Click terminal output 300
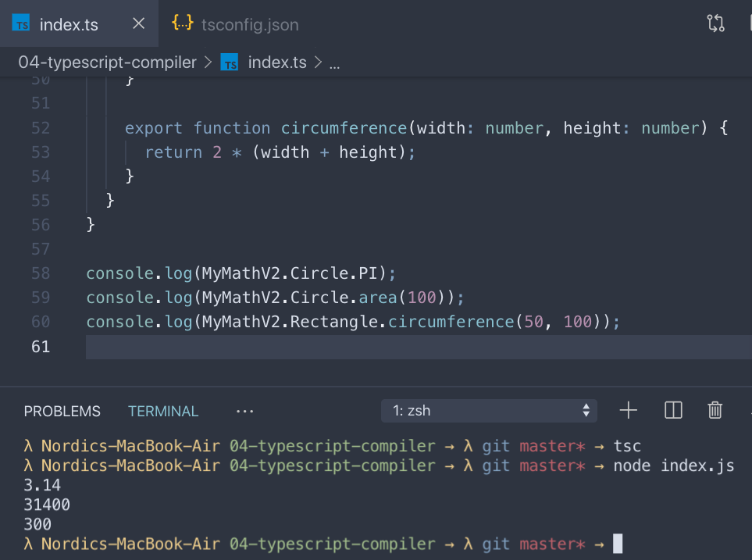This screenshot has width=752, height=560. point(37,525)
